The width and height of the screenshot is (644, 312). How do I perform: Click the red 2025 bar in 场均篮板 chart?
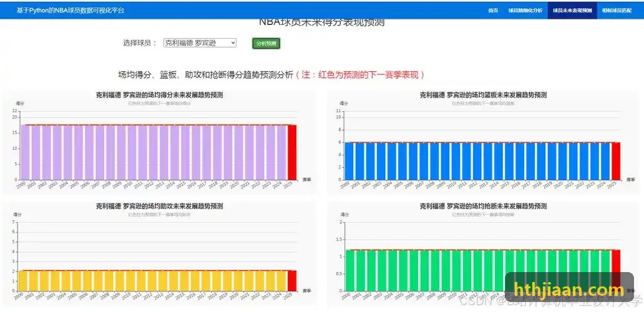616,161
